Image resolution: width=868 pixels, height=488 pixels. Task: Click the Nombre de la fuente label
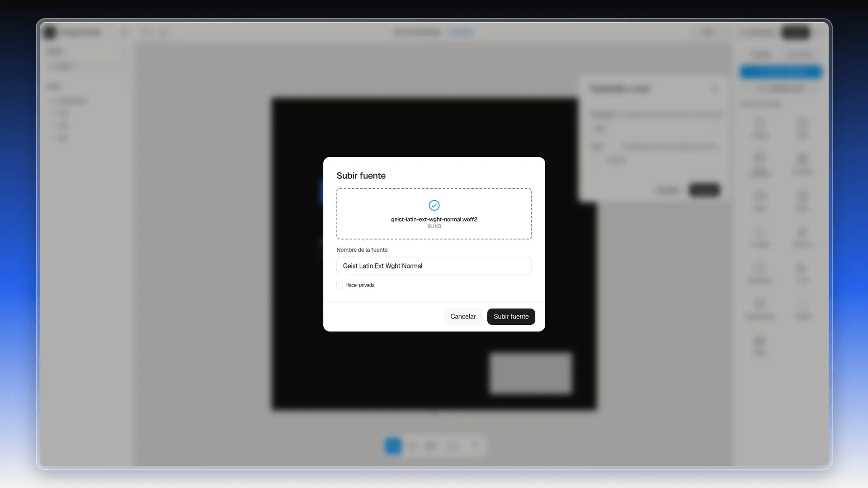362,250
